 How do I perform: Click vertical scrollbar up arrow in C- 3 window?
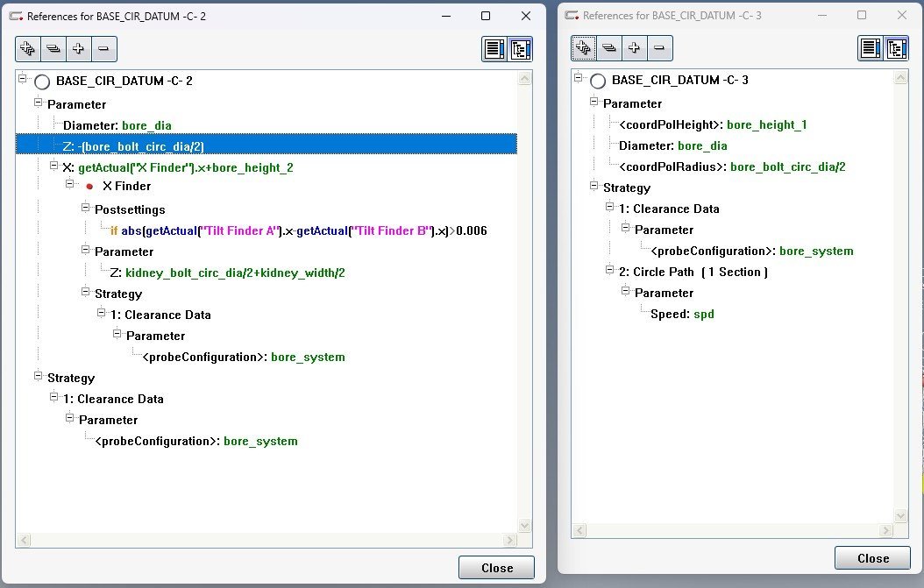(x=900, y=77)
